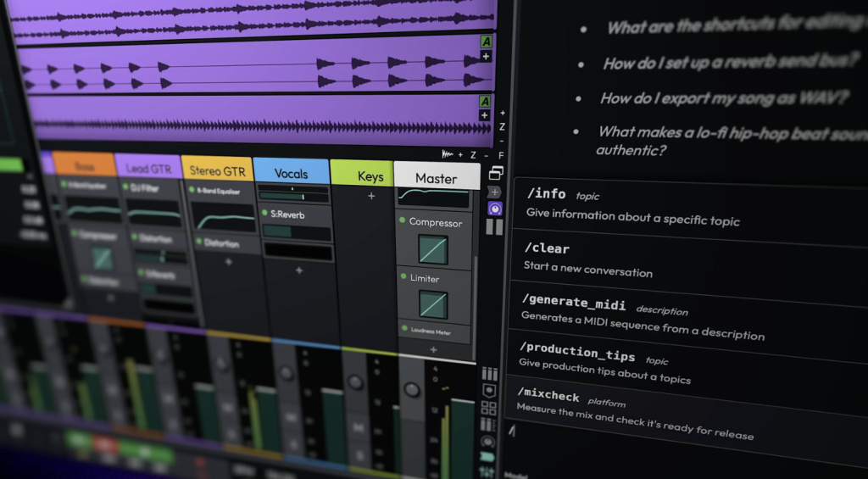Choose the /info command
868x479 pixels.
tap(690, 210)
